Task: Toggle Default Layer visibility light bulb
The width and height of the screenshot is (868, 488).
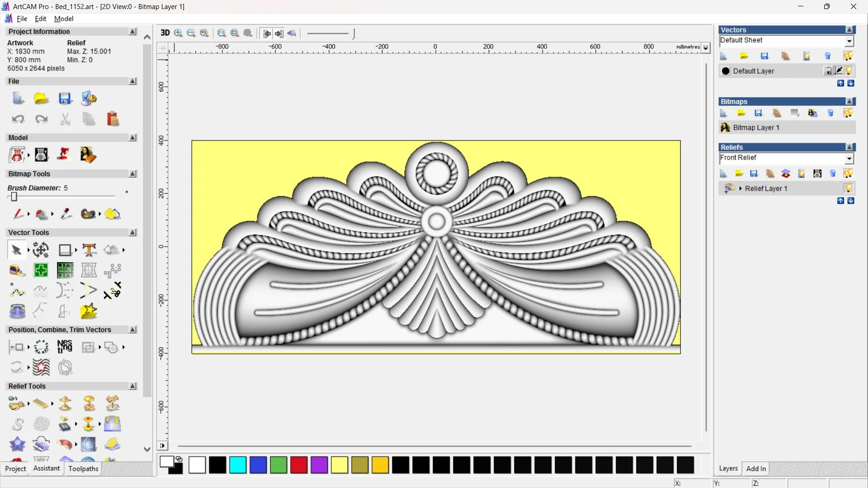Action: [x=849, y=71]
